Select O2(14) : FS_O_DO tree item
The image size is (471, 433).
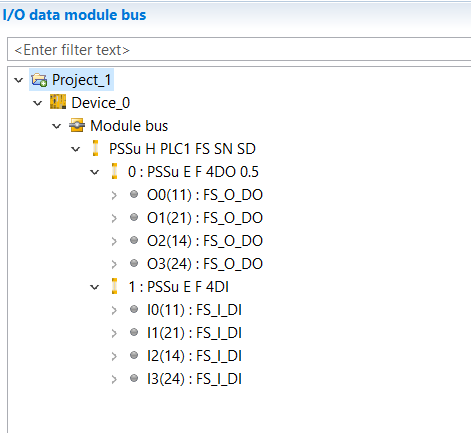pyautogui.click(x=205, y=241)
